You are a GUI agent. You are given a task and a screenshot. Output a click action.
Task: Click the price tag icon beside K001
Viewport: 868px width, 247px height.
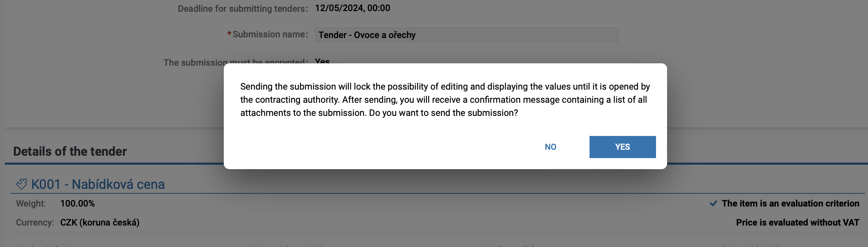(21, 184)
